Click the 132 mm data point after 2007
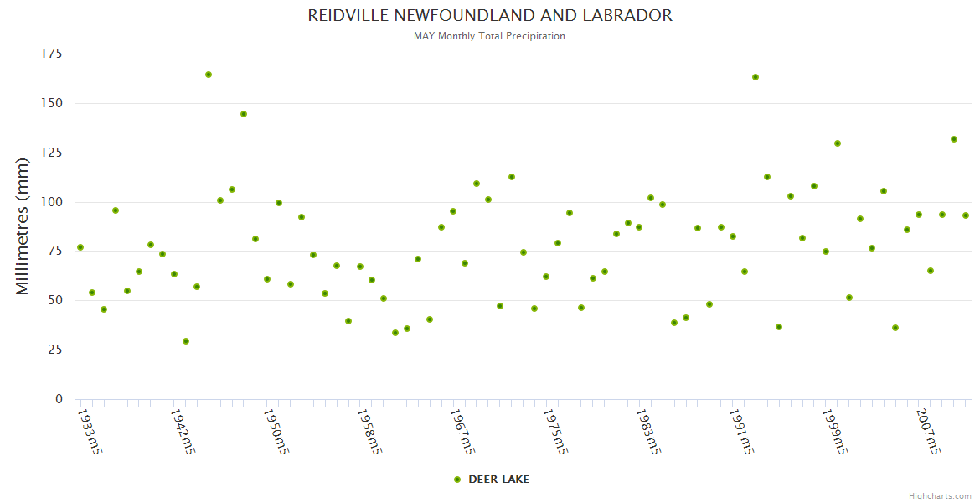The image size is (980, 503). (954, 139)
